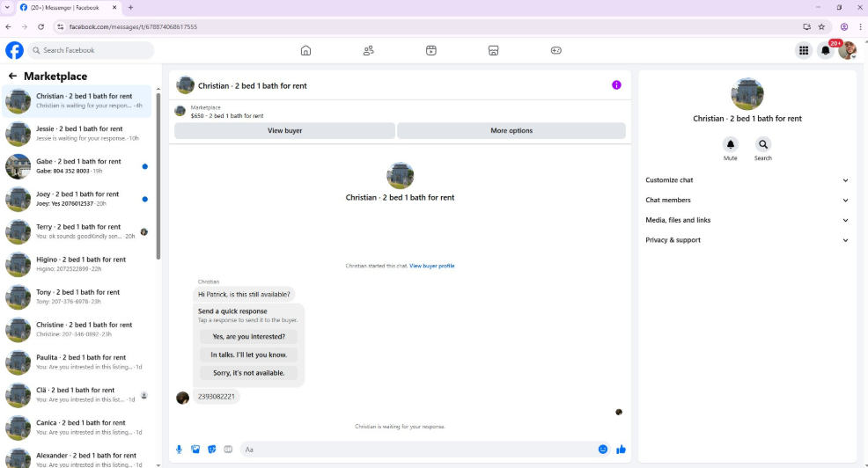
Task: Attach a photo using the image icon
Action: tap(195, 450)
